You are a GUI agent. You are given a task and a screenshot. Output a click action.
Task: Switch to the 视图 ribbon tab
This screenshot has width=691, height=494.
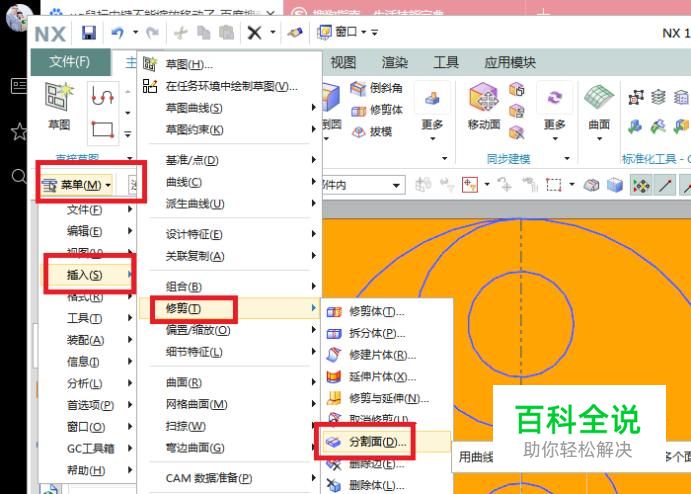[343, 62]
